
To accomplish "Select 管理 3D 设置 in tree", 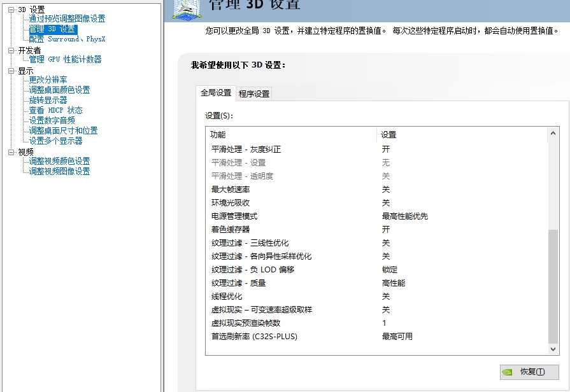I will [53, 29].
